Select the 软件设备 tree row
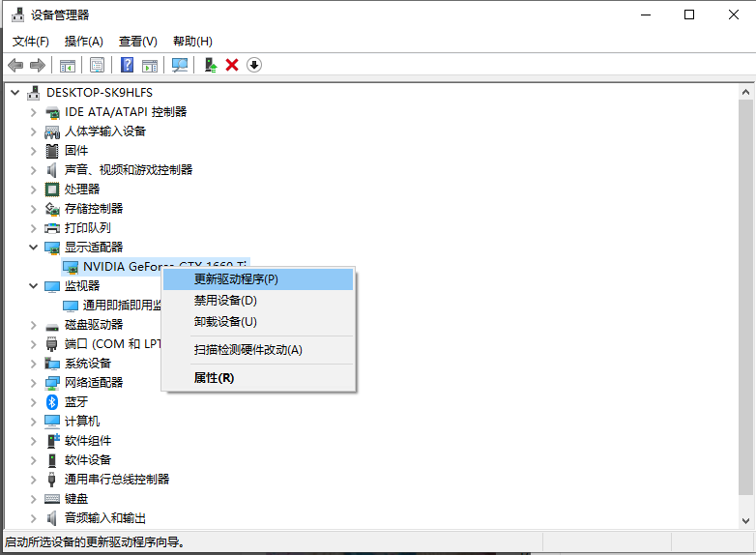This screenshot has height=555, width=756. point(88,460)
